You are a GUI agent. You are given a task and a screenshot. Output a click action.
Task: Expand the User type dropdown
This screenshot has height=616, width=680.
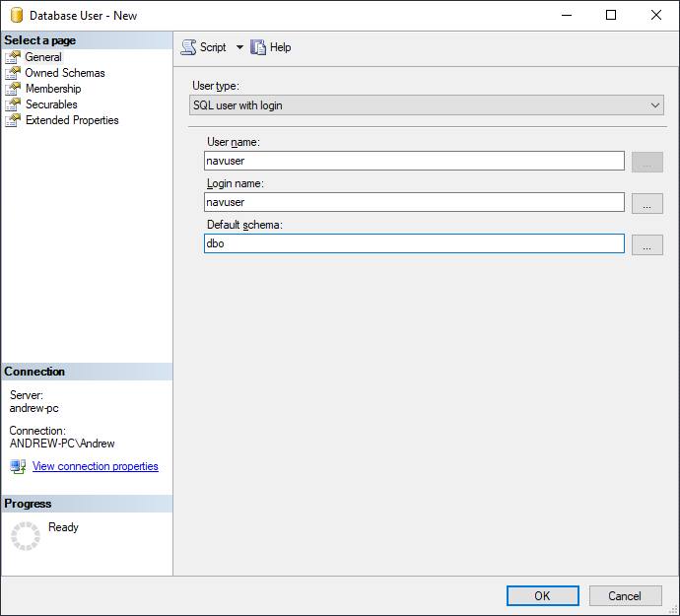click(655, 105)
